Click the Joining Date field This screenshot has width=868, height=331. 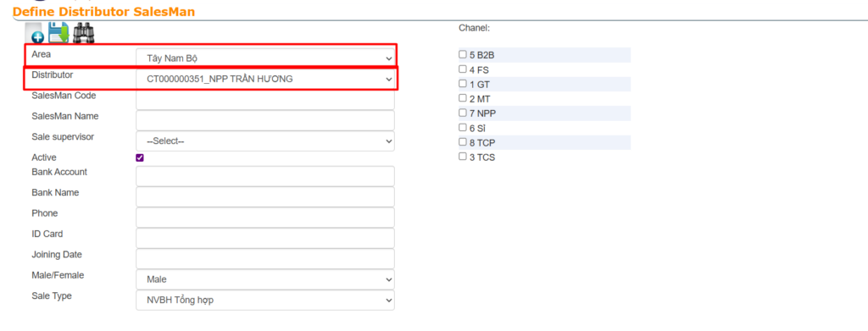pyautogui.click(x=265, y=258)
